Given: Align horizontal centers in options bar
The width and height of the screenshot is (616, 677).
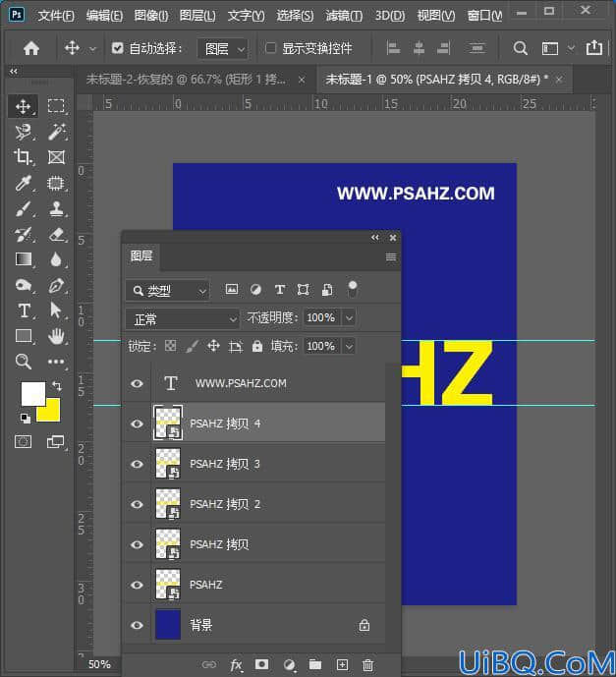Looking at the screenshot, I should tap(419, 48).
